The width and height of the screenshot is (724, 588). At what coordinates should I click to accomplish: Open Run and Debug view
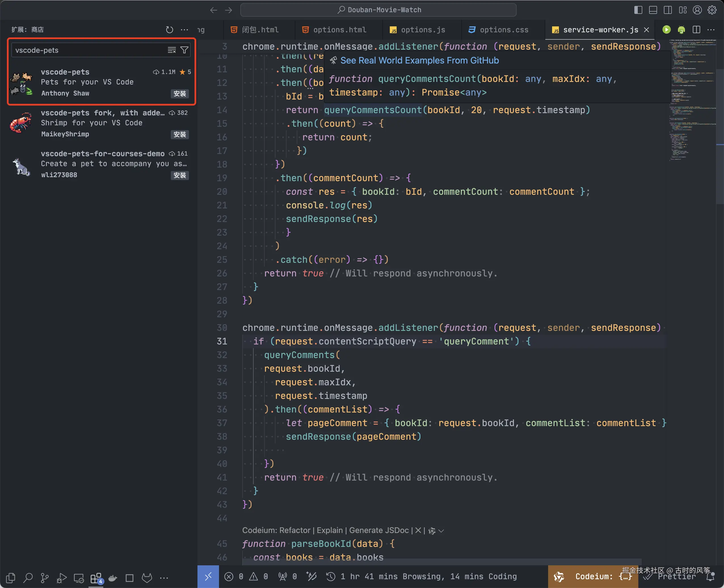coord(61,578)
